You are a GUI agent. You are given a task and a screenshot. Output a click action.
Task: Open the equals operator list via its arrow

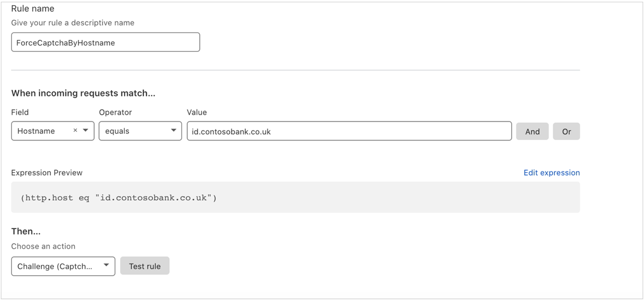tap(173, 131)
